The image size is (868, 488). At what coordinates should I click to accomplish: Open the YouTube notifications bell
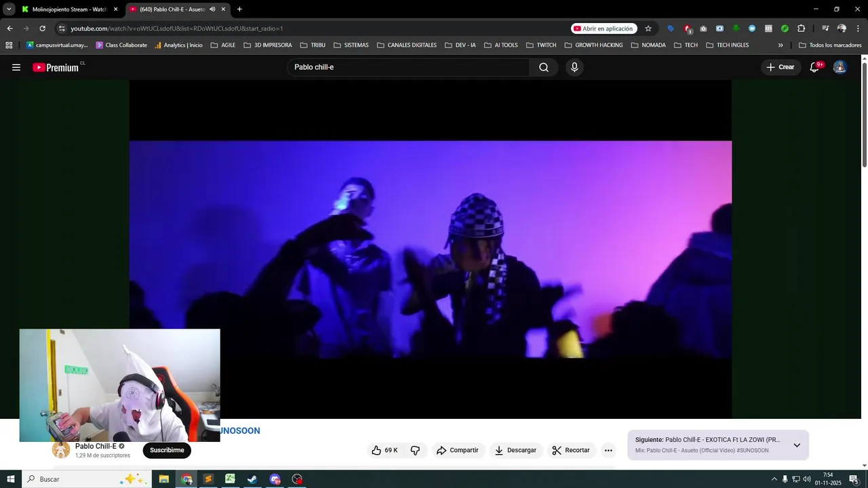[815, 67]
